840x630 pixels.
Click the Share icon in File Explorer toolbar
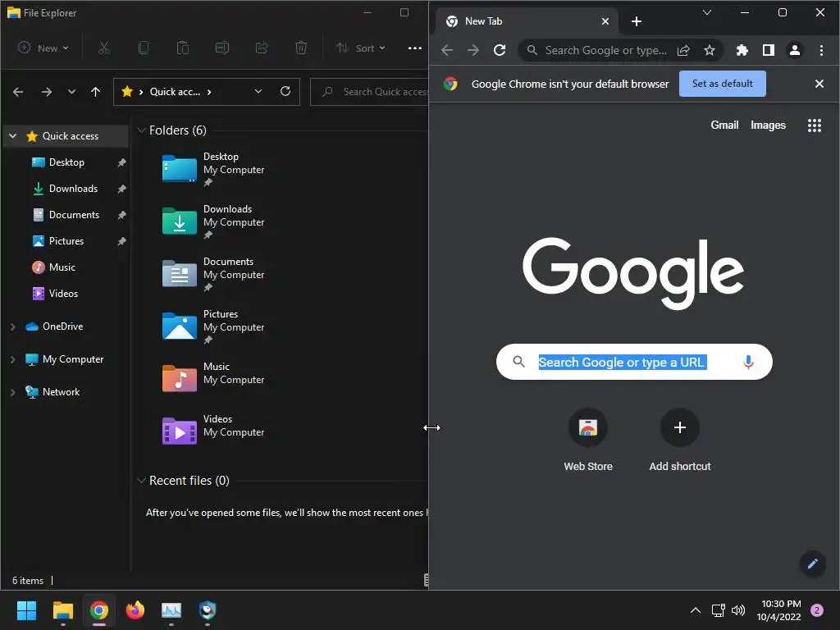pyautogui.click(x=262, y=48)
